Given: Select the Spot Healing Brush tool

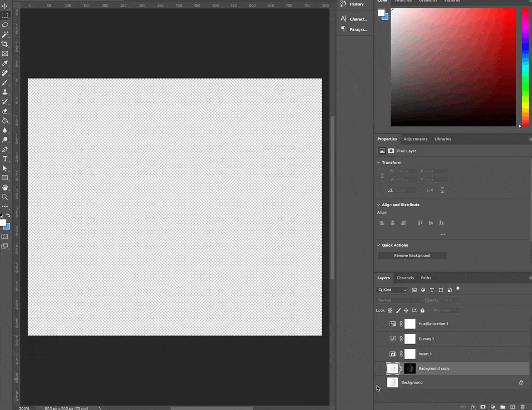Looking at the screenshot, I should pyautogui.click(x=5, y=73).
